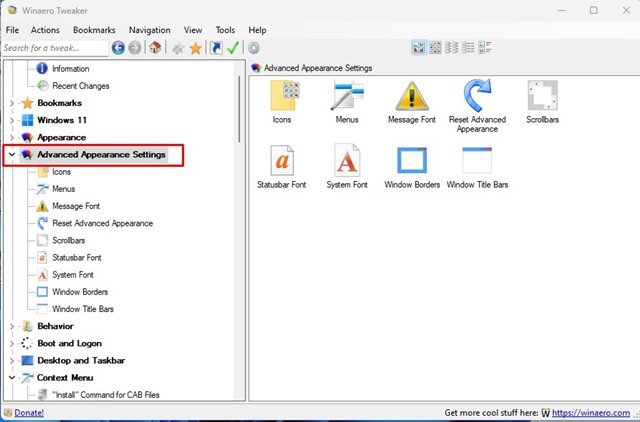Collapse the Context Menu tree node
This screenshot has width=640, height=422.
[x=12, y=378]
